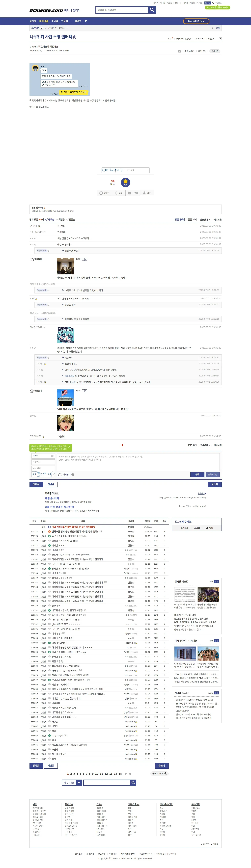Image resolution: width=251 pixels, height=868 pixels.
Task: Click the 글쓰기 button above post list
Action: [215, 484]
